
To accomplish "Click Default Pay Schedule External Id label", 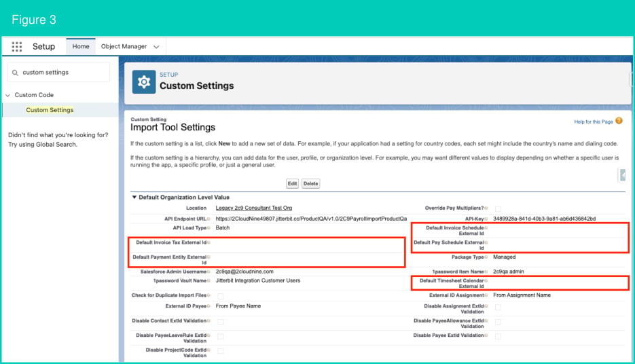I will [449, 245].
